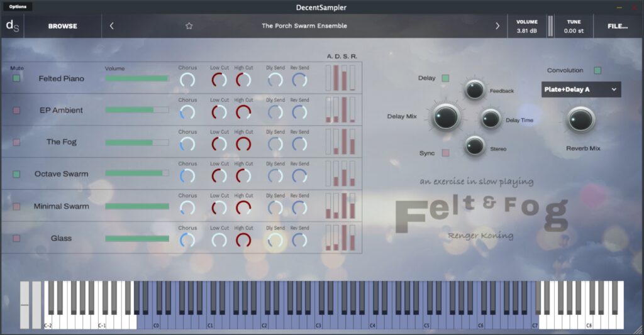Go to next preset arrow
This screenshot has width=644, height=335.
(x=497, y=26)
